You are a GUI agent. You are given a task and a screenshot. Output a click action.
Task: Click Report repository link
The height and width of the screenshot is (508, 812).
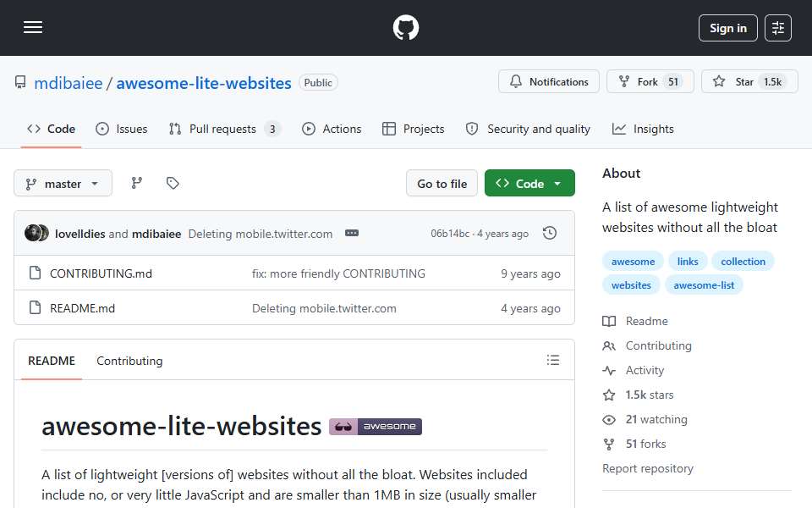(647, 468)
